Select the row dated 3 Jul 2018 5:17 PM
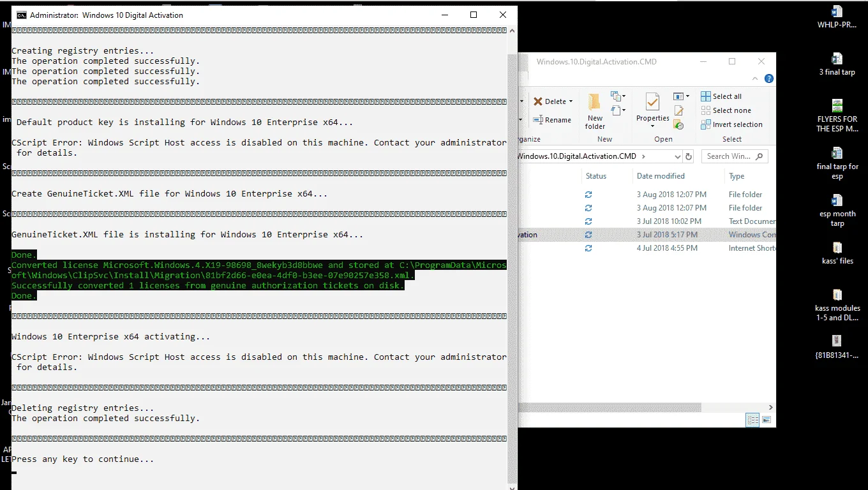 pos(647,235)
